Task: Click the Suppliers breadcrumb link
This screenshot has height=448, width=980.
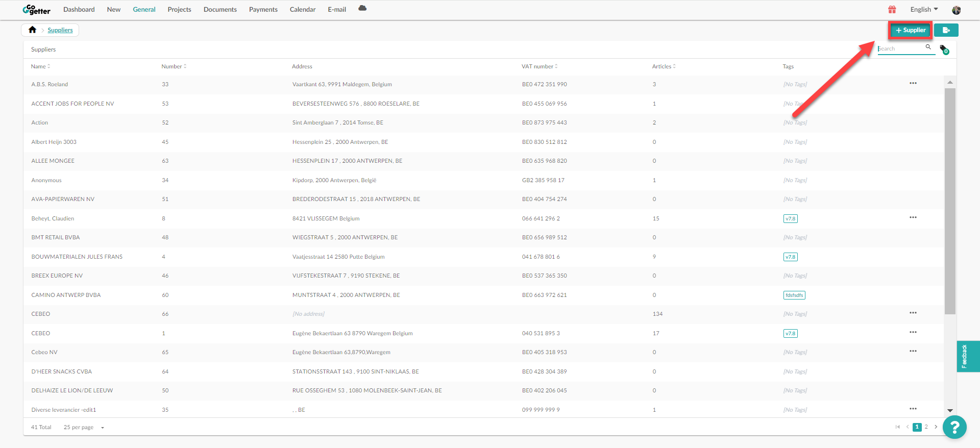Action: click(x=60, y=30)
